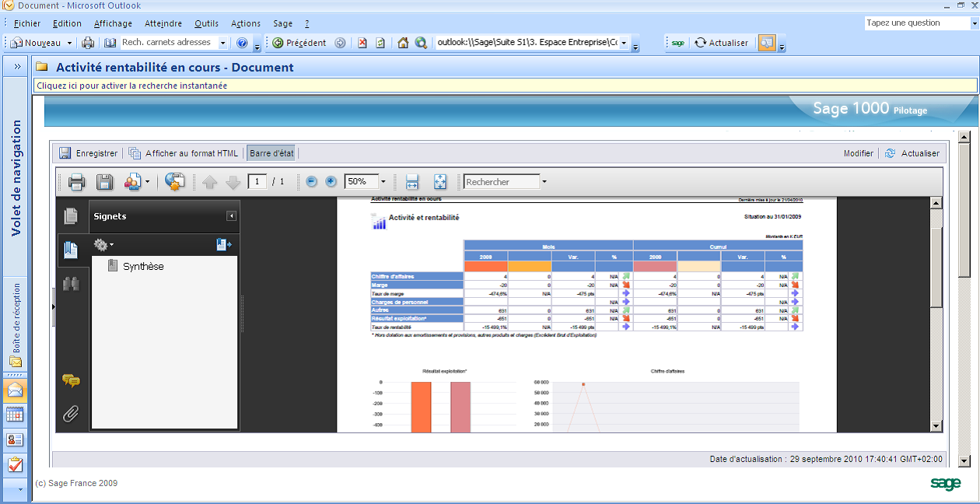Collapse the Signets panel arrow
This screenshot has height=504, width=980.
coord(231,216)
